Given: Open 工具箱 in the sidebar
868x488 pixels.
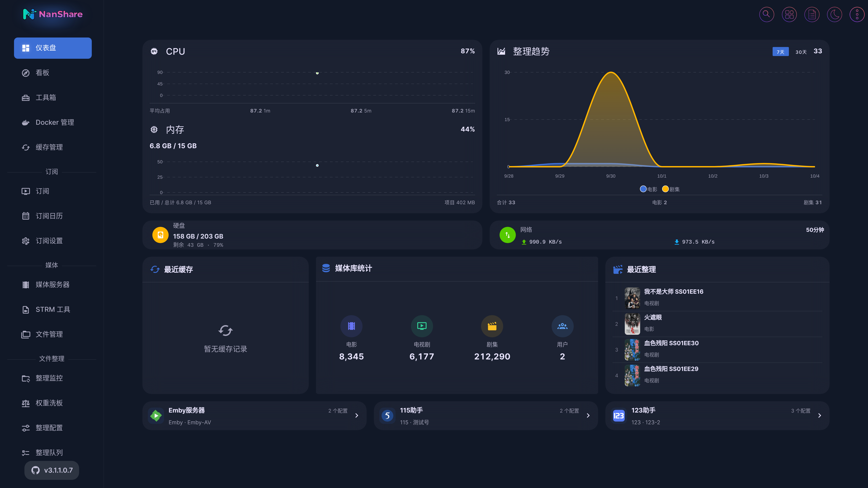Looking at the screenshot, I should click(53, 98).
